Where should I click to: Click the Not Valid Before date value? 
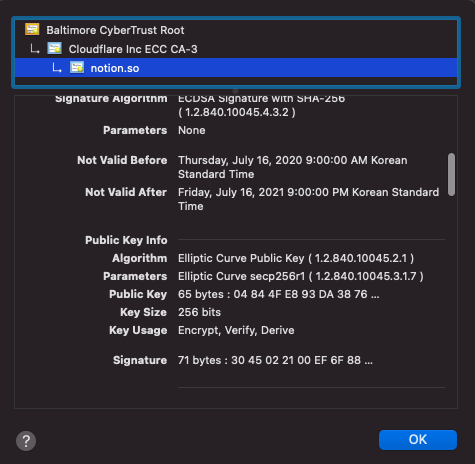coord(292,167)
